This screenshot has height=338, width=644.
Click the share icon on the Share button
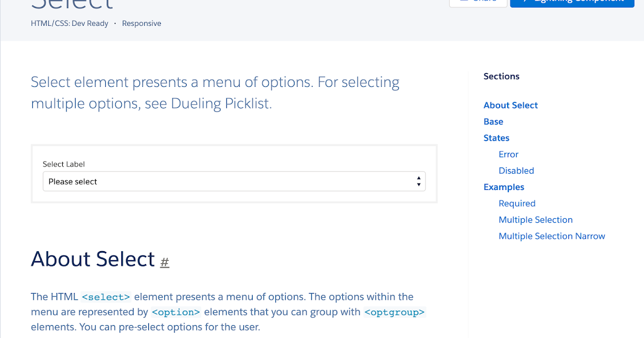pos(465,2)
